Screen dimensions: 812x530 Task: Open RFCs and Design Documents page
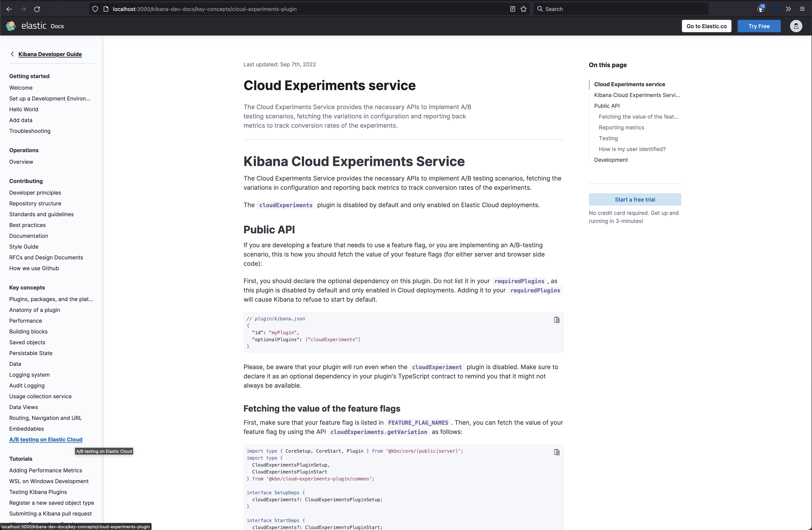tap(46, 257)
